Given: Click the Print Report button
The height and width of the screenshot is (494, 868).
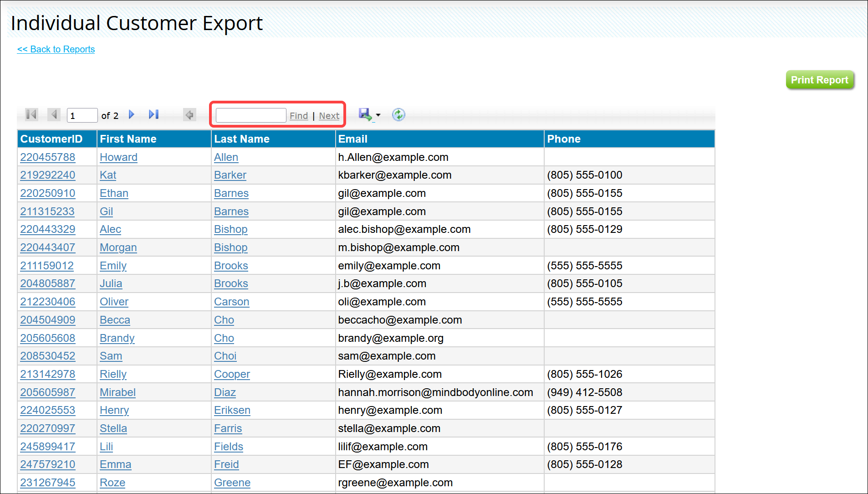Looking at the screenshot, I should [x=820, y=80].
